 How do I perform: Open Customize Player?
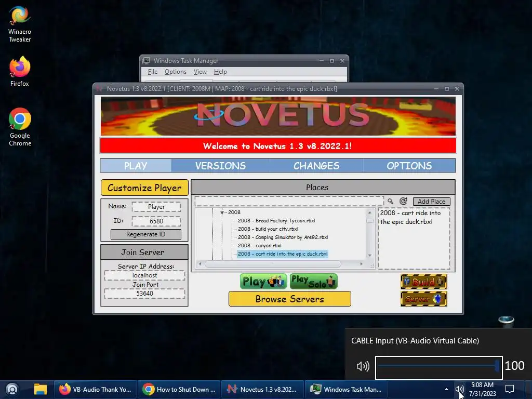tap(144, 188)
